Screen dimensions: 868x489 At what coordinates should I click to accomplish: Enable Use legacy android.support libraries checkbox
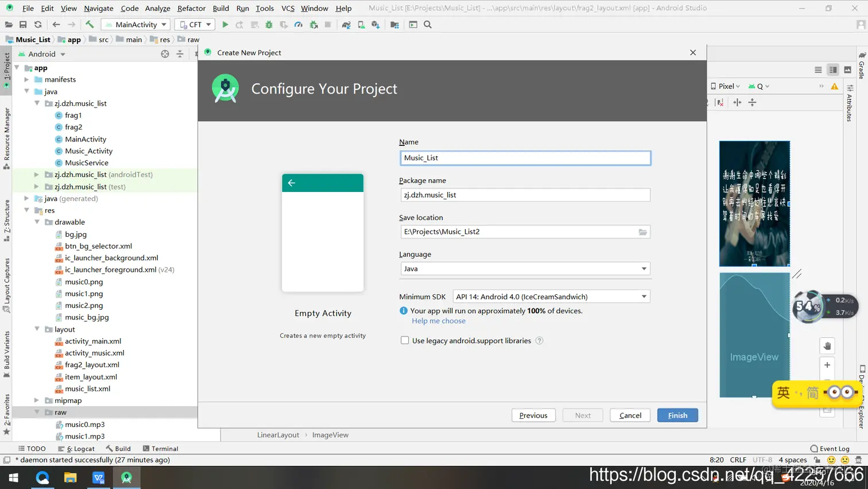tap(405, 341)
